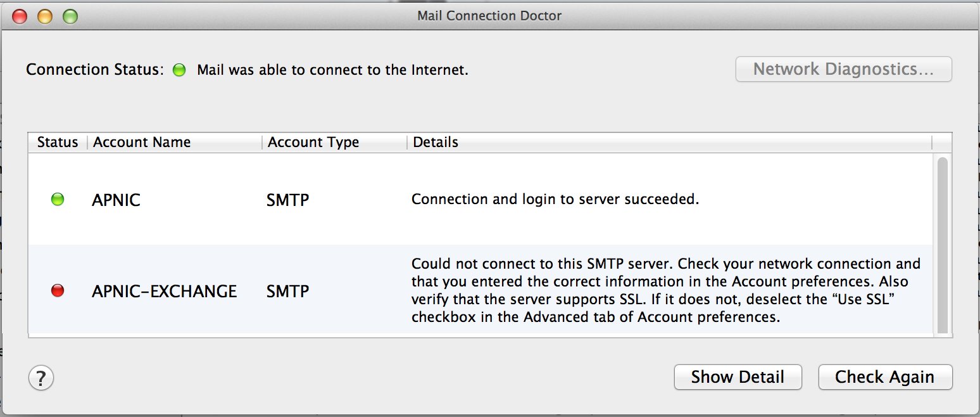Open Network Diagnostics
This screenshot has width=980, height=417.
coord(843,69)
